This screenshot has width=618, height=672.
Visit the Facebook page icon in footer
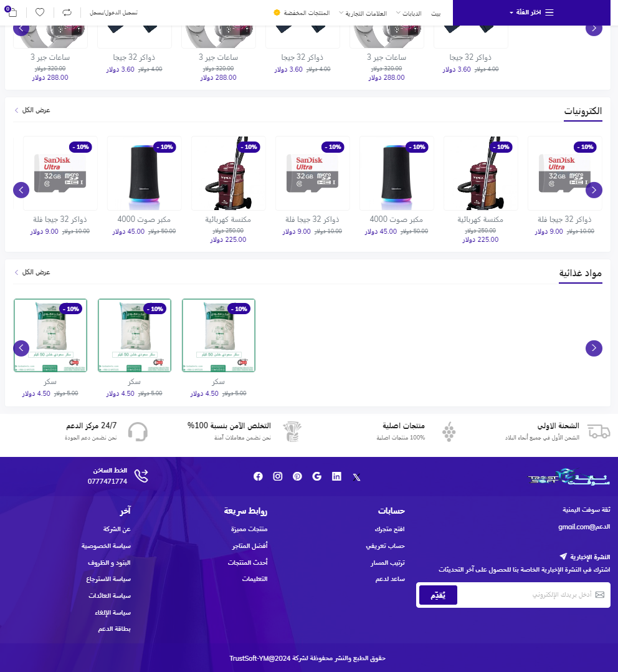click(x=258, y=476)
